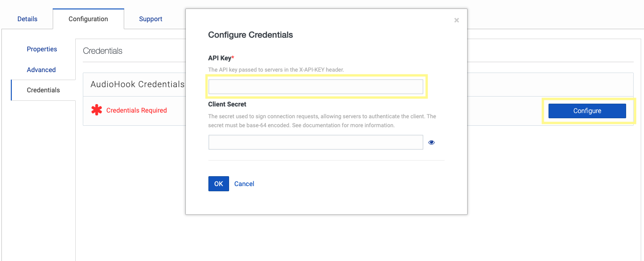This screenshot has width=644, height=261.
Task: Select the Credentials sidebar item
Action: coord(43,90)
